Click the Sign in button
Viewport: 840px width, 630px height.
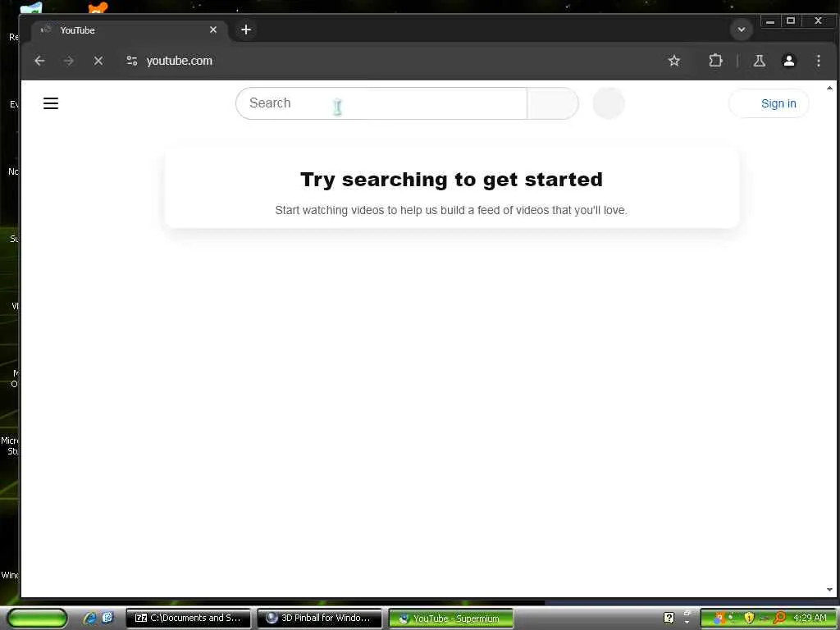(769, 103)
